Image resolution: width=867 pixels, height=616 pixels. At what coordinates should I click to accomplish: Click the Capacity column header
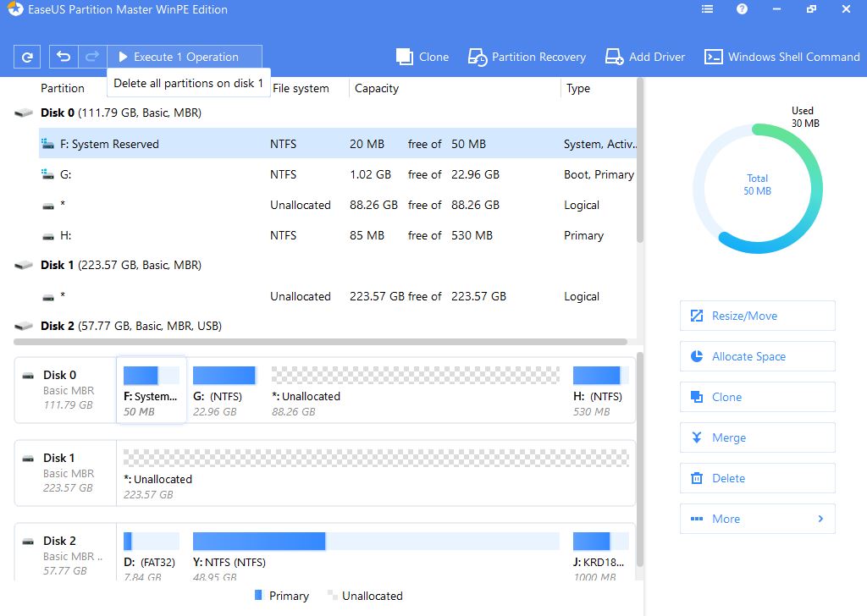[x=377, y=88]
